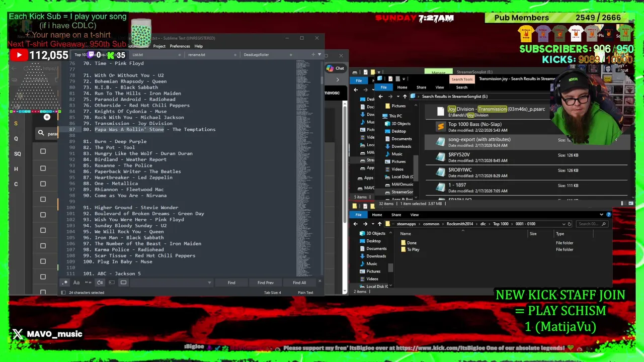Toggle wrap search option in Sublime find bar

(100, 283)
